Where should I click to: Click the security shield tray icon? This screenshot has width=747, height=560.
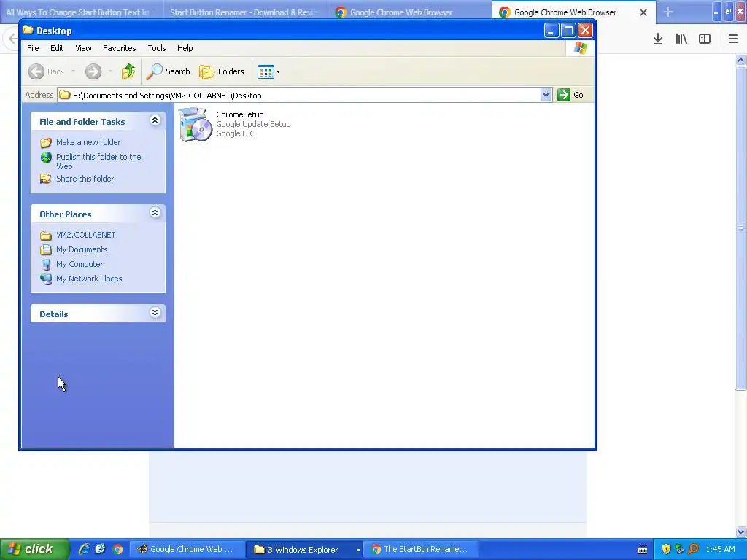click(x=666, y=549)
